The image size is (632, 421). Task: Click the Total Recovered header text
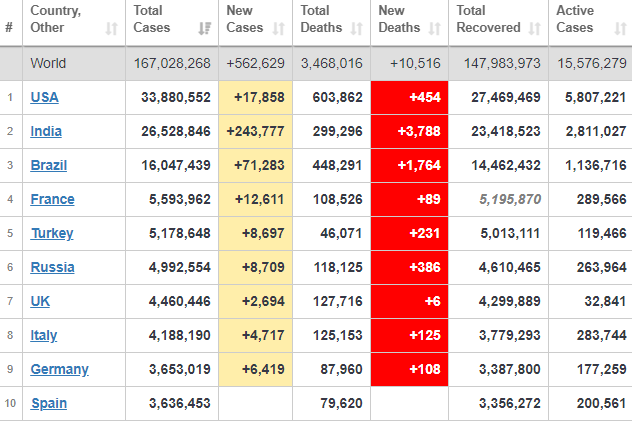click(x=489, y=19)
